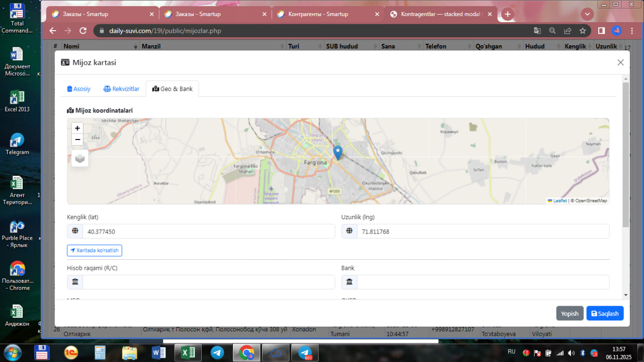
Task: Click the Uzunlik (lng) input field
Action: (x=482, y=232)
